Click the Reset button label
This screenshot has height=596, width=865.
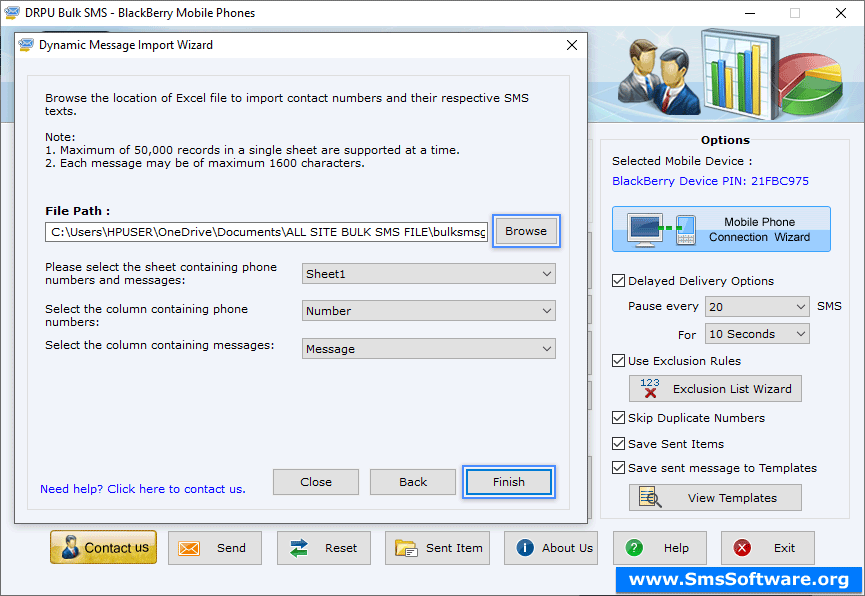click(x=341, y=548)
